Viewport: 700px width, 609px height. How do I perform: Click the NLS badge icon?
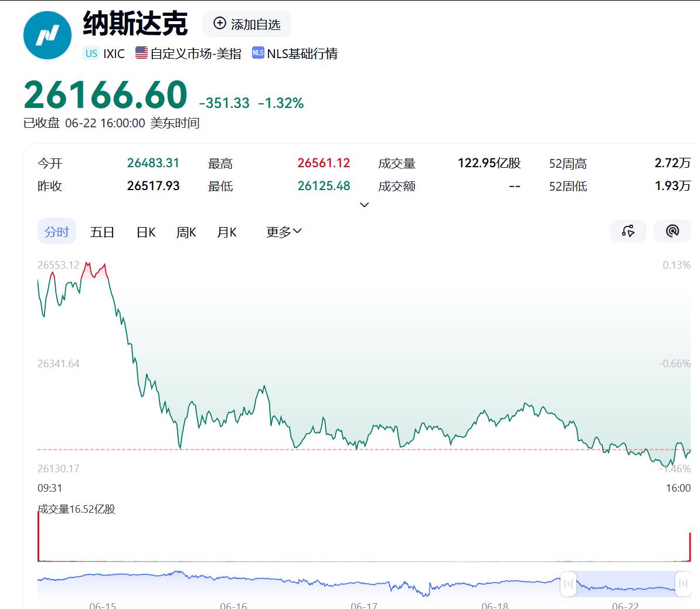[258, 53]
